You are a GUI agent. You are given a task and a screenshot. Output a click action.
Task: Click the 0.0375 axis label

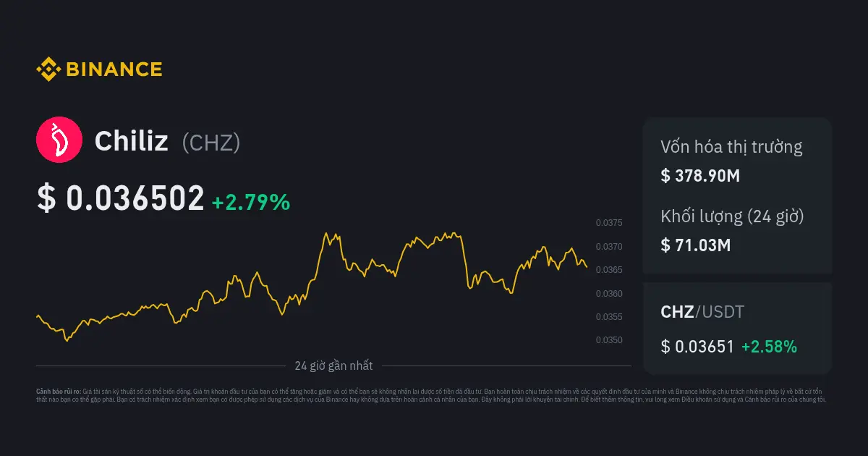[x=608, y=223]
